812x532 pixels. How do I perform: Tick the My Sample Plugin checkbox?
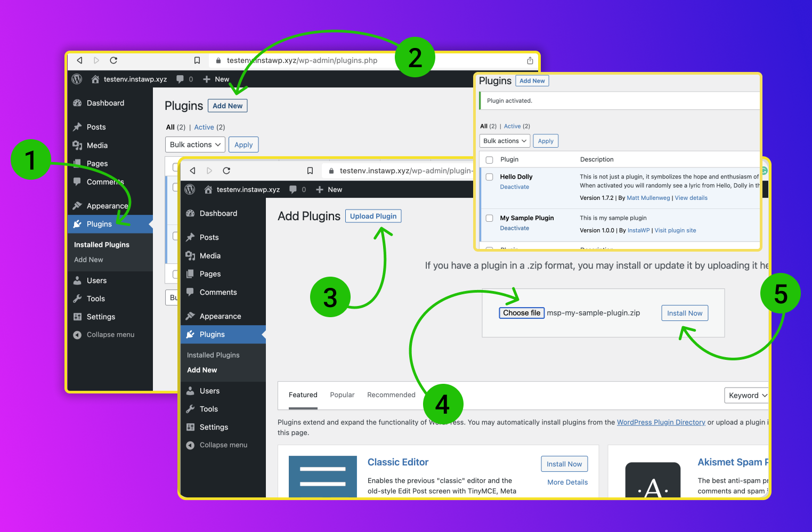click(489, 218)
